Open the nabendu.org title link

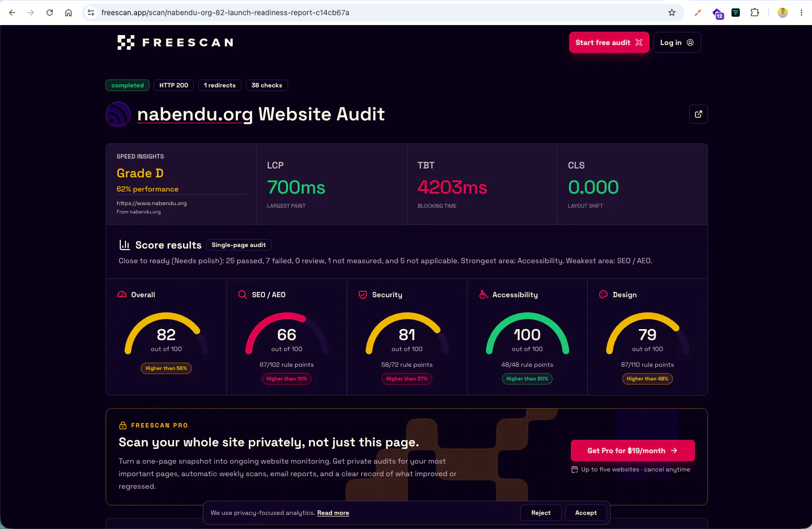pyautogui.click(x=195, y=114)
